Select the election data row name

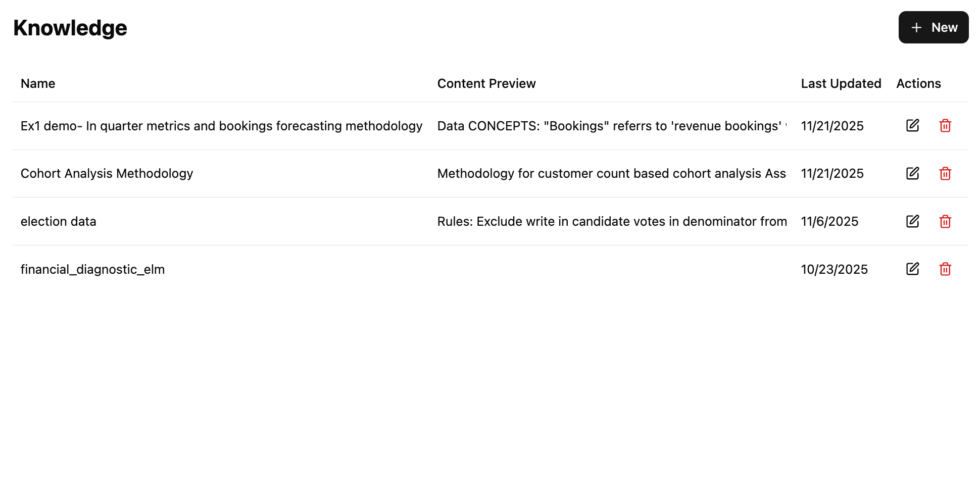(58, 221)
